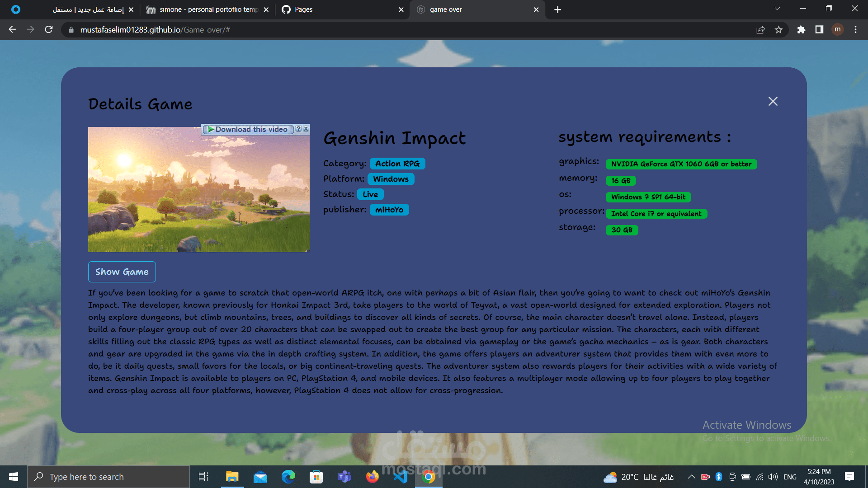This screenshot has width=868, height=488.
Task: Open the Chrome three-dot menu
Action: [855, 30]
